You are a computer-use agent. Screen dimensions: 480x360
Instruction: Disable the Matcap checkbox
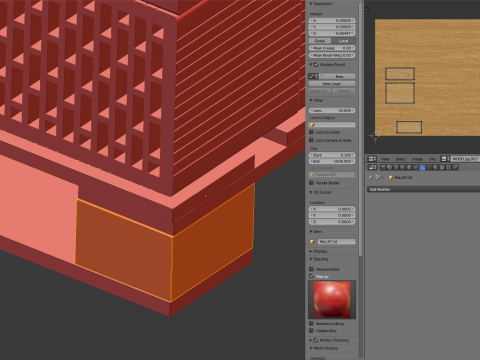click(x=311, y=276)
